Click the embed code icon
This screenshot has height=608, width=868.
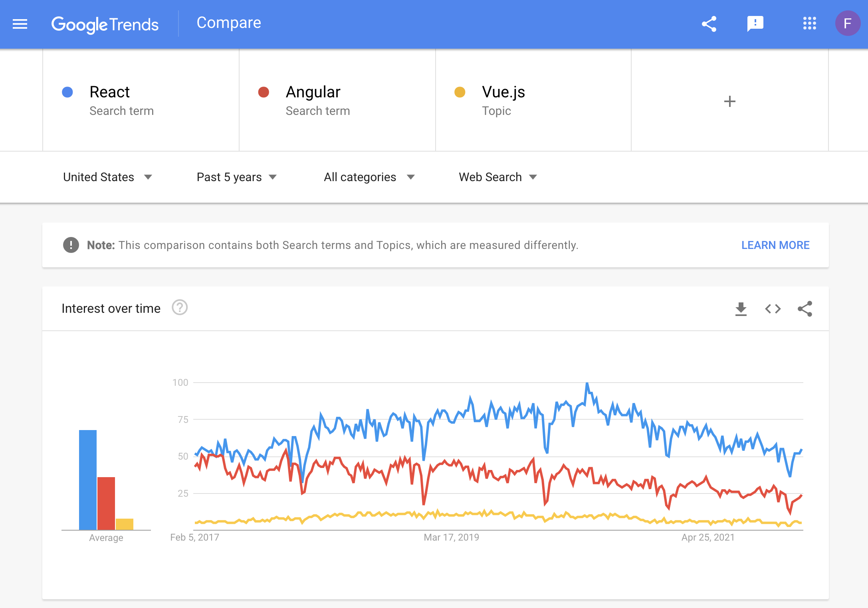coord(773,309)
